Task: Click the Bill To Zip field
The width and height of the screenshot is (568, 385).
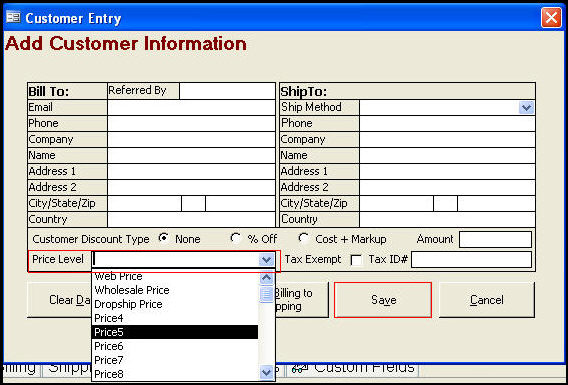Action: (x=241, y=203)
